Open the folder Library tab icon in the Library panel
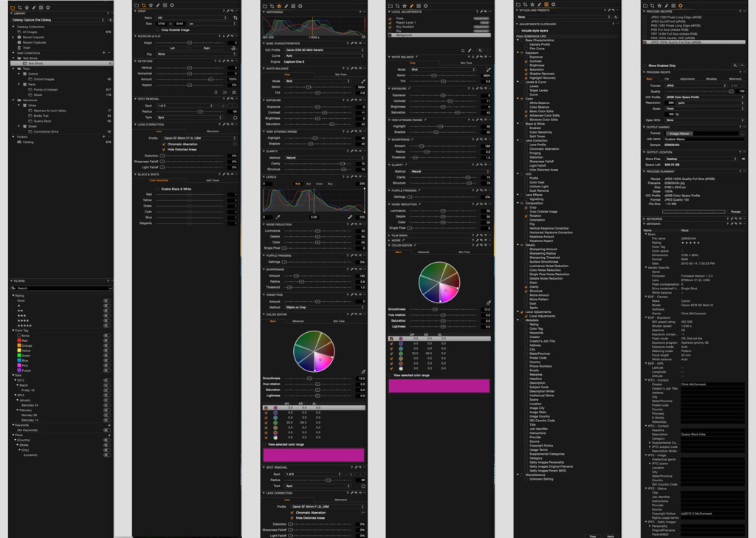The width and height of the screenshot is (756, 538). pyautogui.click(x=13, y=7)
